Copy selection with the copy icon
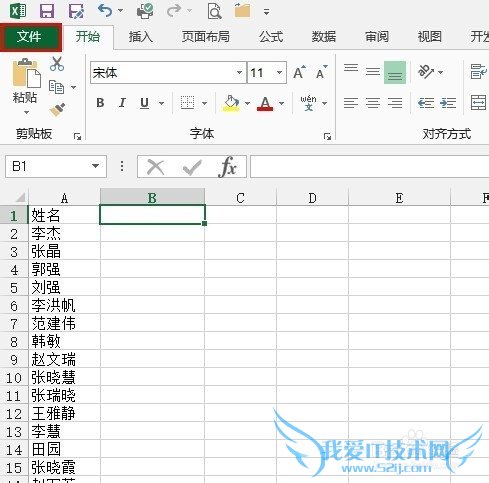This screenshot has height=483, width=489. coord(57,87)
